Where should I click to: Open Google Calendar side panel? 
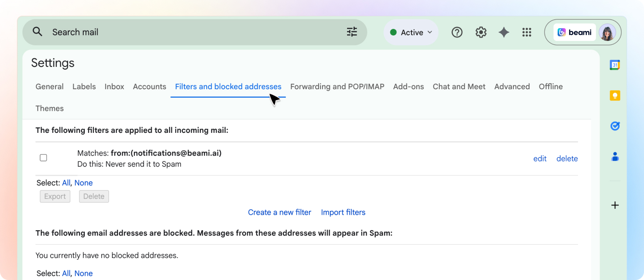coord(615,65)
